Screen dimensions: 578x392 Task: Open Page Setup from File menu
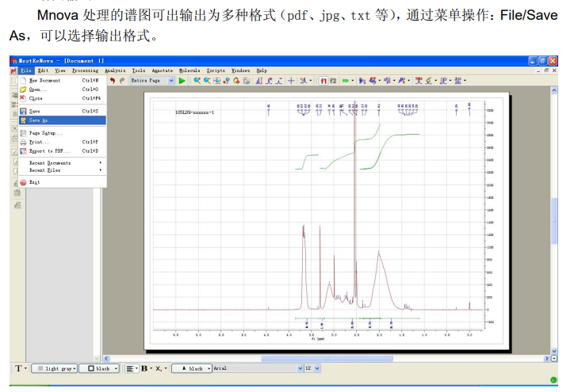click(x=63, y=133)
